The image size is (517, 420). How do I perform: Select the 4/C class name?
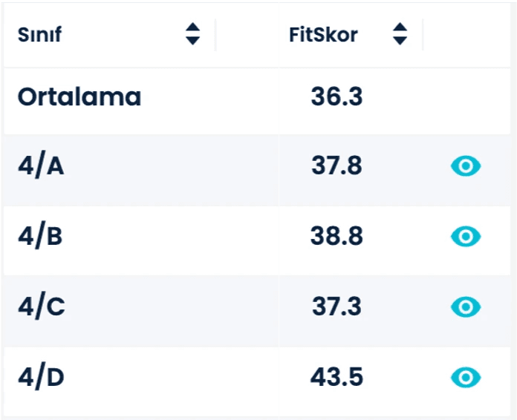42,306
